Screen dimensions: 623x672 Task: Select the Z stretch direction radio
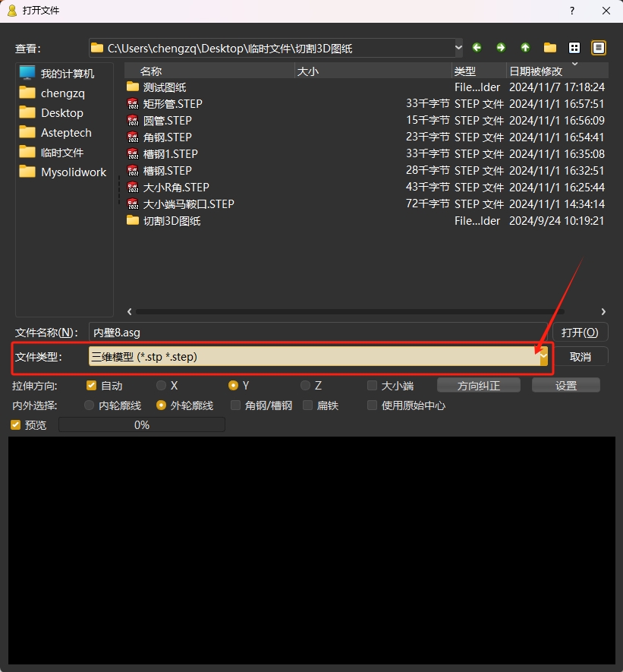[305, 385]
